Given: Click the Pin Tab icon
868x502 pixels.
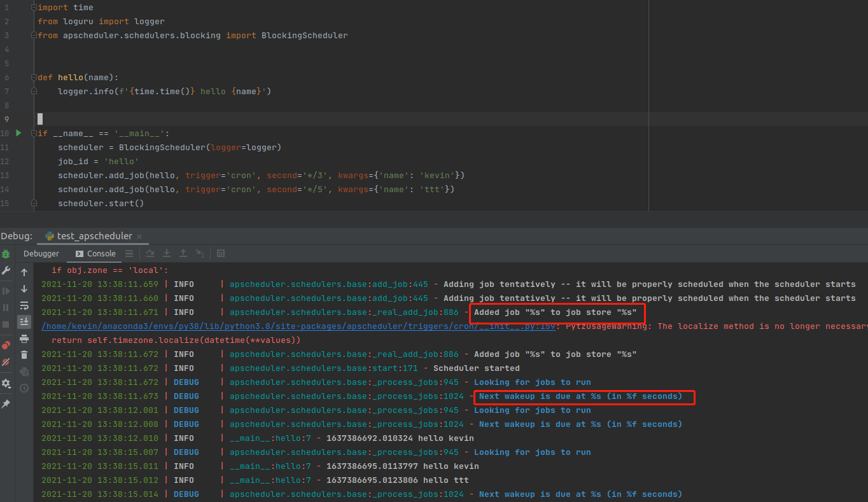Looking at the screenshot, I should pos(6,404).
